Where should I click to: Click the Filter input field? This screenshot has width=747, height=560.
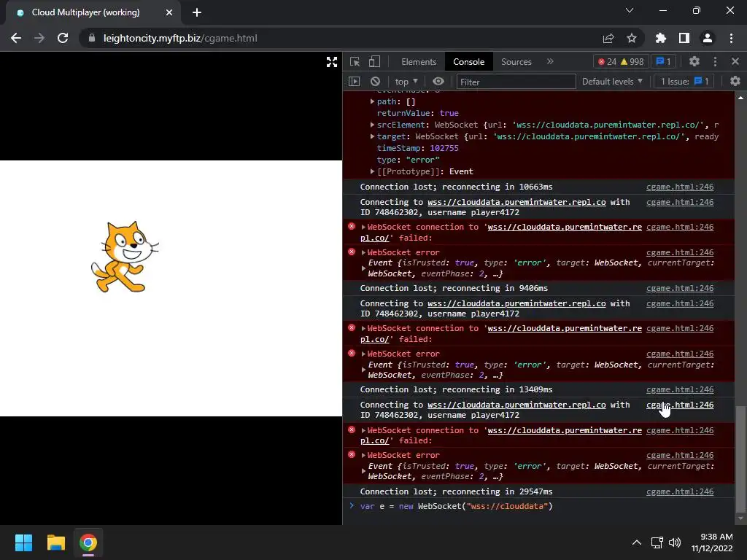(x=516, y=82)
